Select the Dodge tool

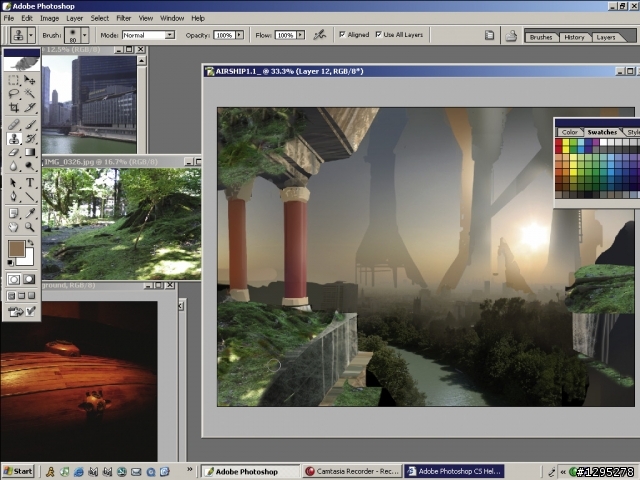29,166
